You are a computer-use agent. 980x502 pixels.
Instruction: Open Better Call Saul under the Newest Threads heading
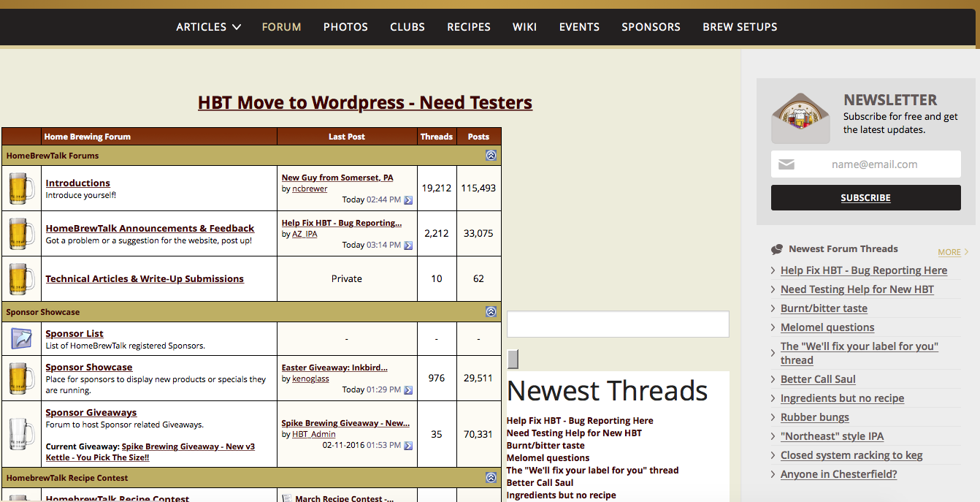tap(540, 483)
